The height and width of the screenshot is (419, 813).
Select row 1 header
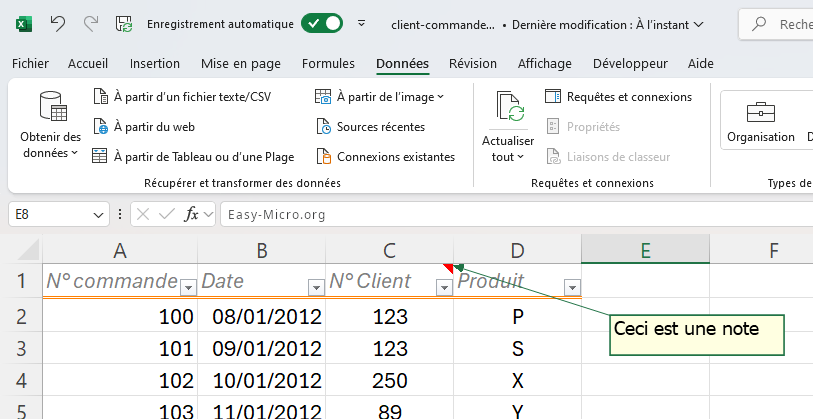tap(21, 281)
